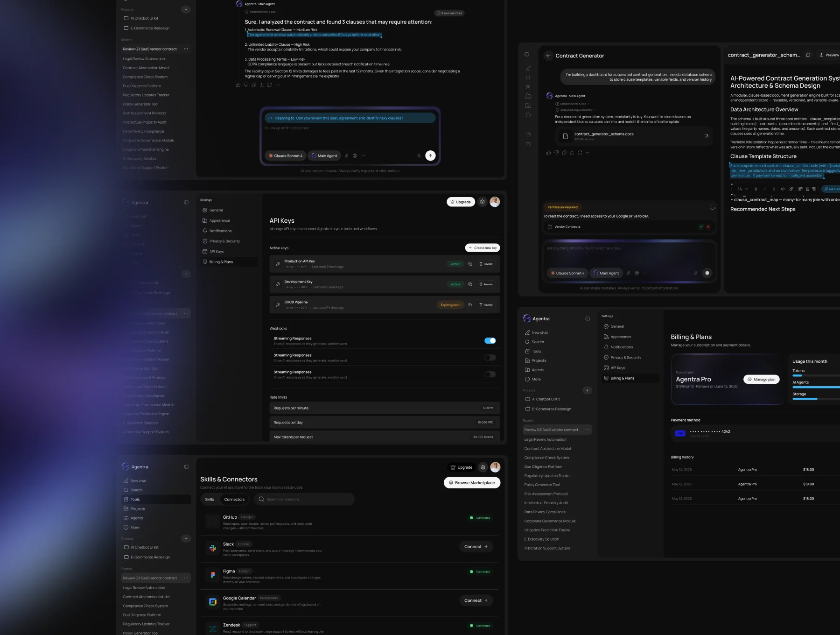Screen dimensions: 840x635
Task: Open Claude Sonnet 4 selector in reply box
Action: 285,155
